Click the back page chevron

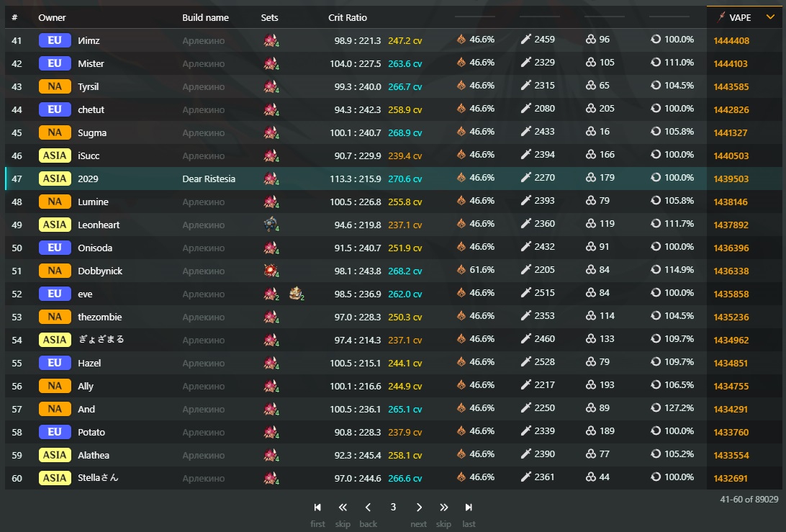(368, 508)
